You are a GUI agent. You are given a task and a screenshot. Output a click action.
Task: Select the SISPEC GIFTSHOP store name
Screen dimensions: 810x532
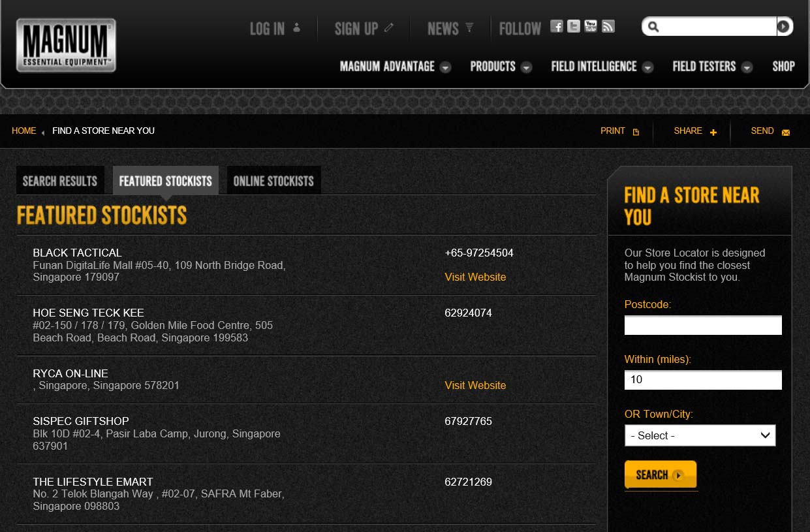click(81, 421)
